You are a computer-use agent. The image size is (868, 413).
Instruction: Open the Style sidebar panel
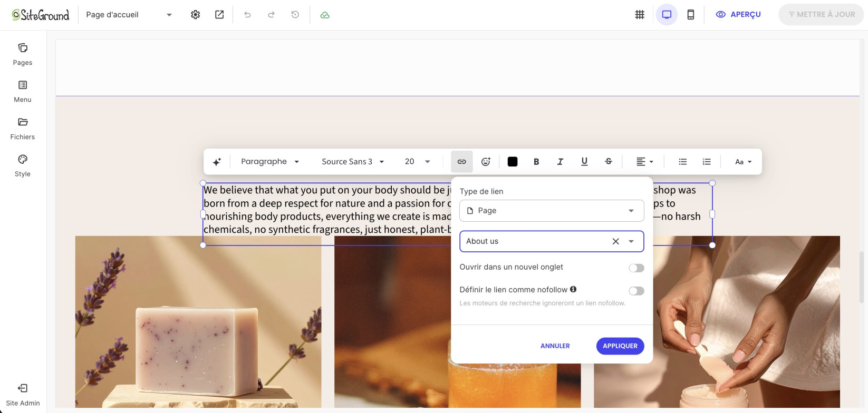coord(23,166)
